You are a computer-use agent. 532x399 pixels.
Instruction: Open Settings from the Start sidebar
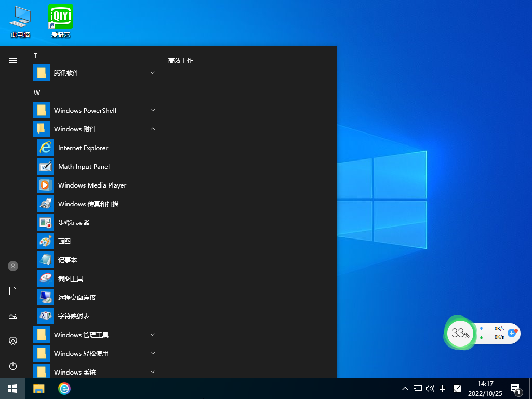pyautogui.click(x=12, y=341)
